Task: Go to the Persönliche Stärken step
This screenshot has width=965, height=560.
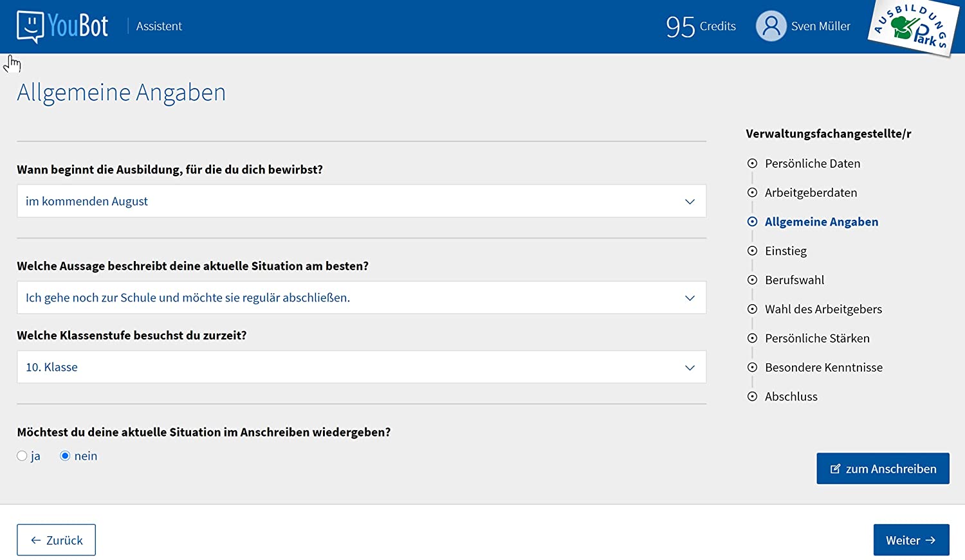Action: [817, 338]
